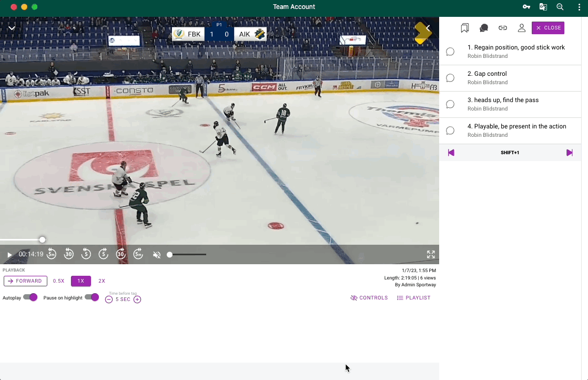Rewind the video 5 minutes
This screenshot has width=588, height=380.
(52, 254)
